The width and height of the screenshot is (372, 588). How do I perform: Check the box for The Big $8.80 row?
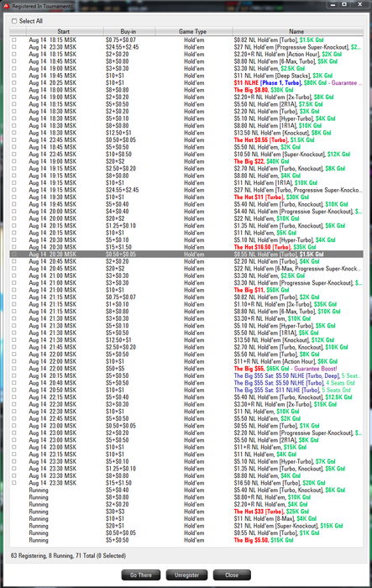coord(14,90)
